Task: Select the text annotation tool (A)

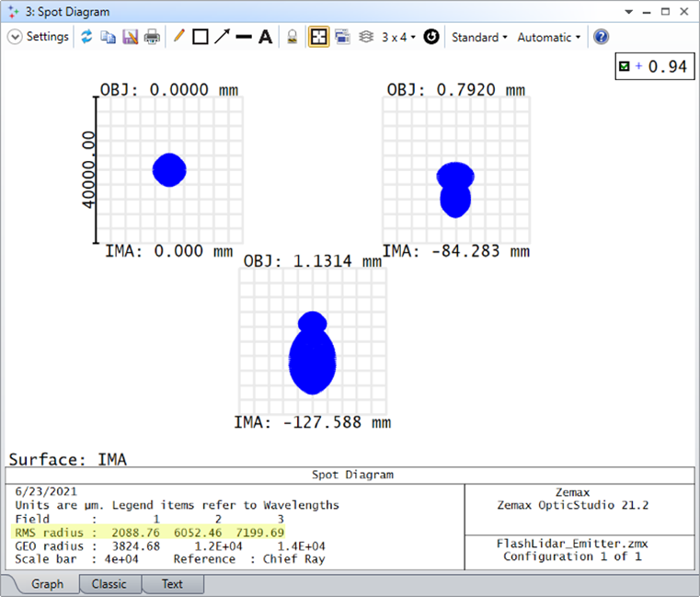Action: (265, 38)
